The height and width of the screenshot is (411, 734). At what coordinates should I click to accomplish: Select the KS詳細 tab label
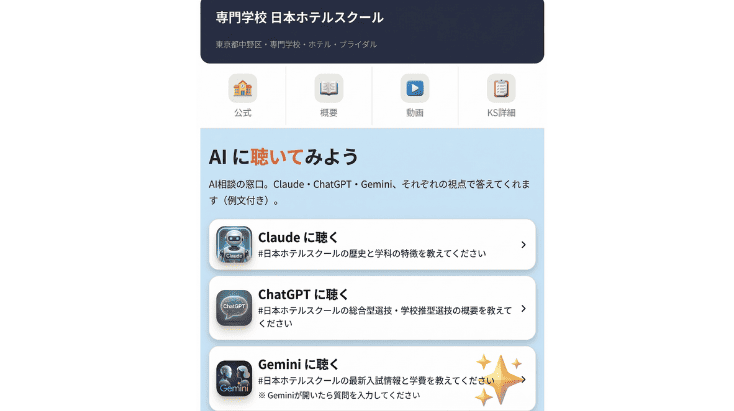tap(501, 113)
